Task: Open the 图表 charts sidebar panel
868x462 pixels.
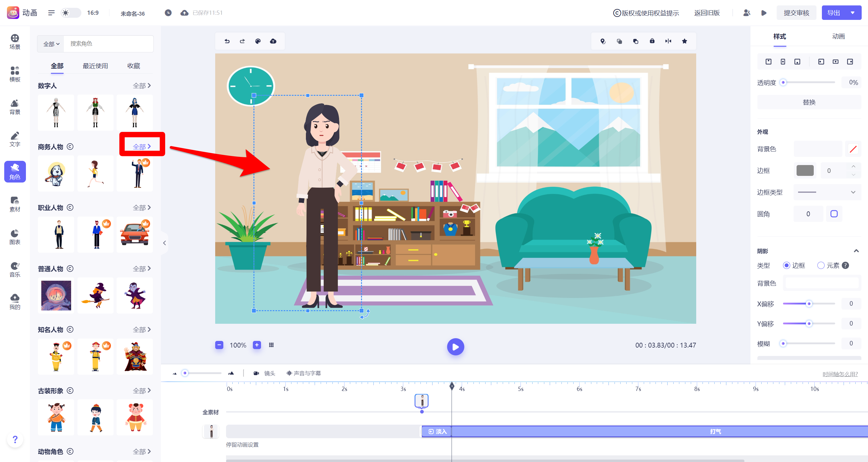Action: click(15, 237)
